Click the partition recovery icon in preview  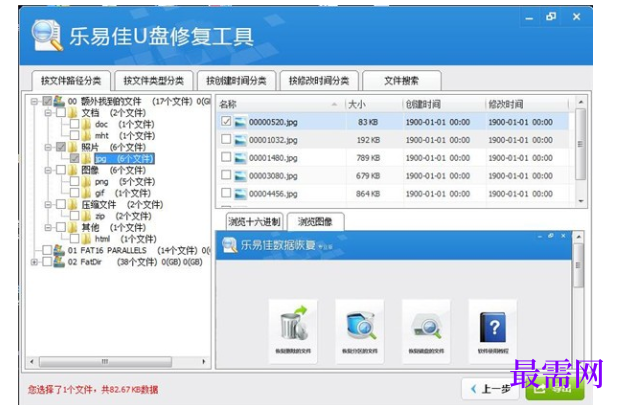[360, 326]
